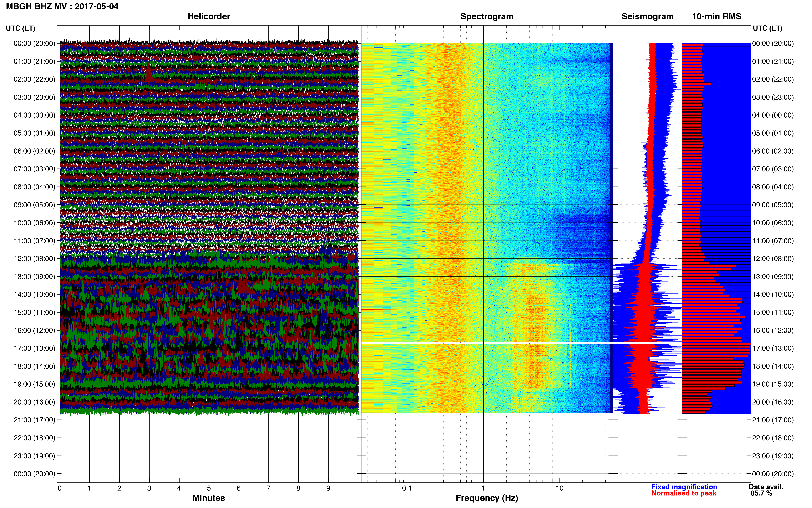
Task: Select the 'Seismogram' panel heading
Action: coord(648,16)
